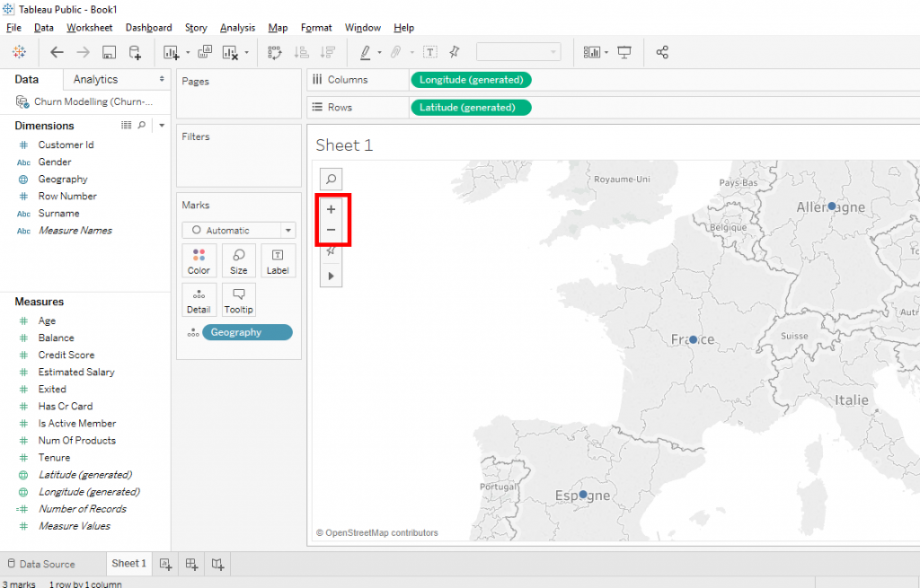This screenshot has height=588, width=920.
Task: Select the Label mark icon
Action: (x=278, y=260)
